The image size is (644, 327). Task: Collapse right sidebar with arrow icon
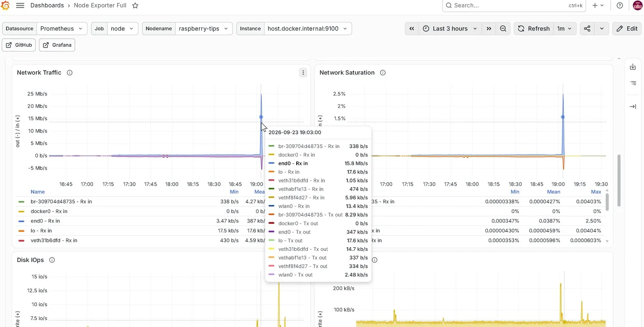point(633,107)
